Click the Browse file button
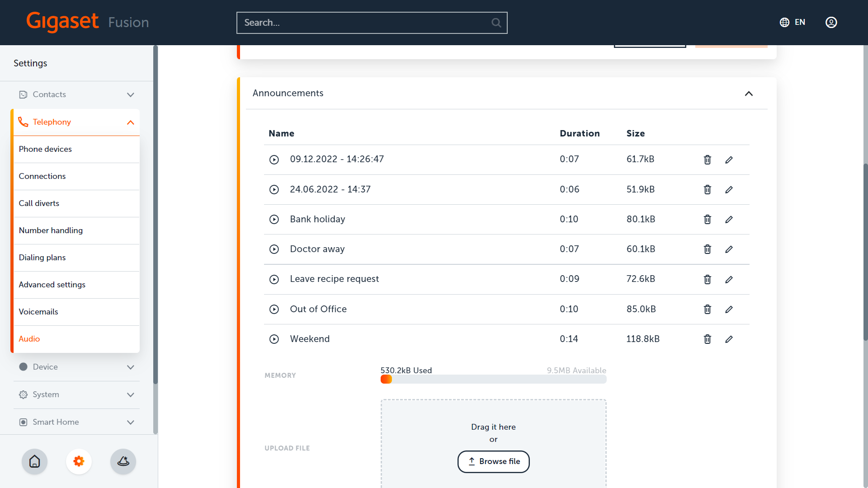This screenshot has width=868, height=488. [x=493, y=461]
